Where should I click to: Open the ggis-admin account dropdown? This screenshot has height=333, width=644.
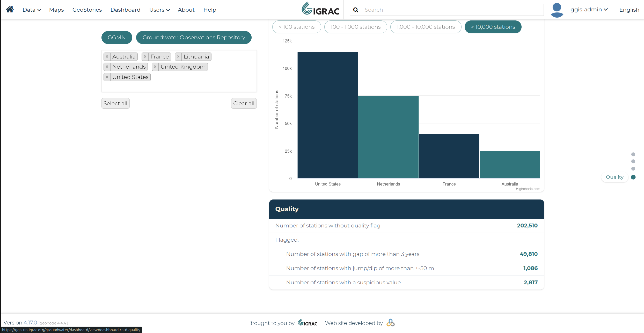point(589,10)
